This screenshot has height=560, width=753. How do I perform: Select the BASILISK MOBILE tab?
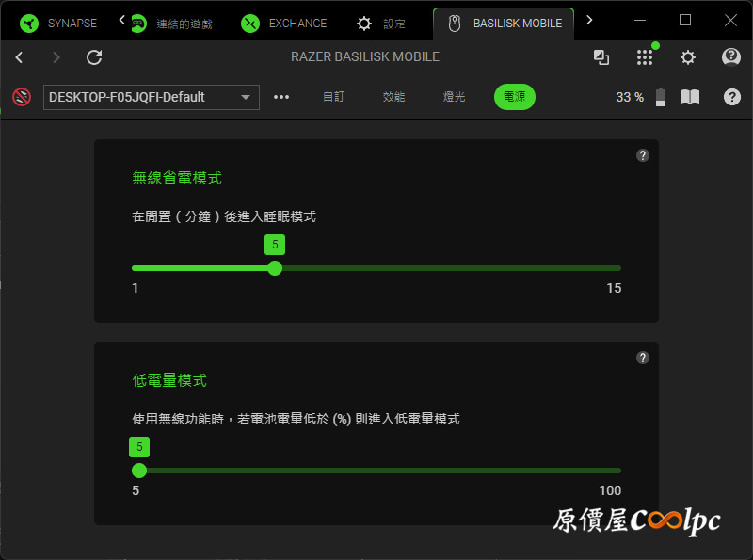click(x=504, y=23)
